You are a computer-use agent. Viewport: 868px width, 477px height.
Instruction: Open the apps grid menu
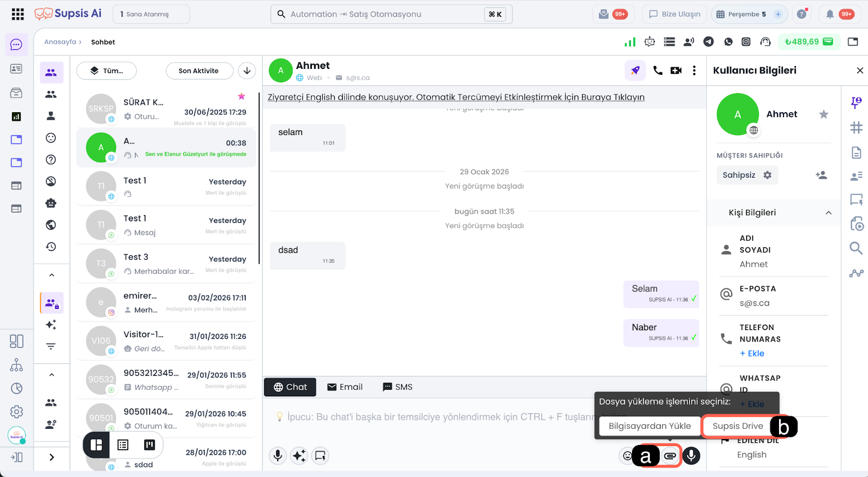(18, 14)
